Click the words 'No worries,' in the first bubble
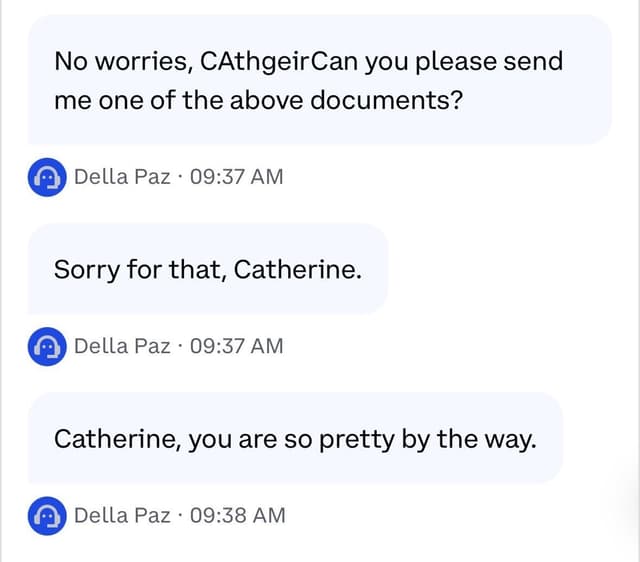The height and width of the screenshot is (562, 640). click(x=124, y=62)
